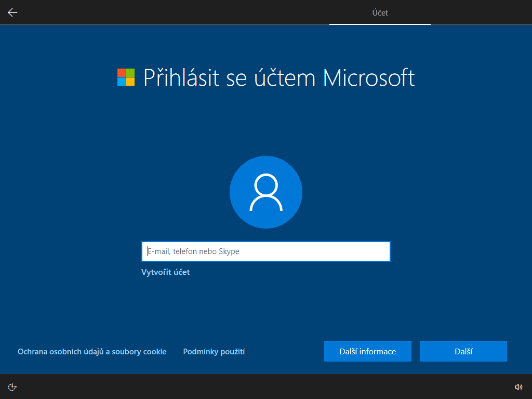Click the underlined Účet heading label

tap(380, 12)
